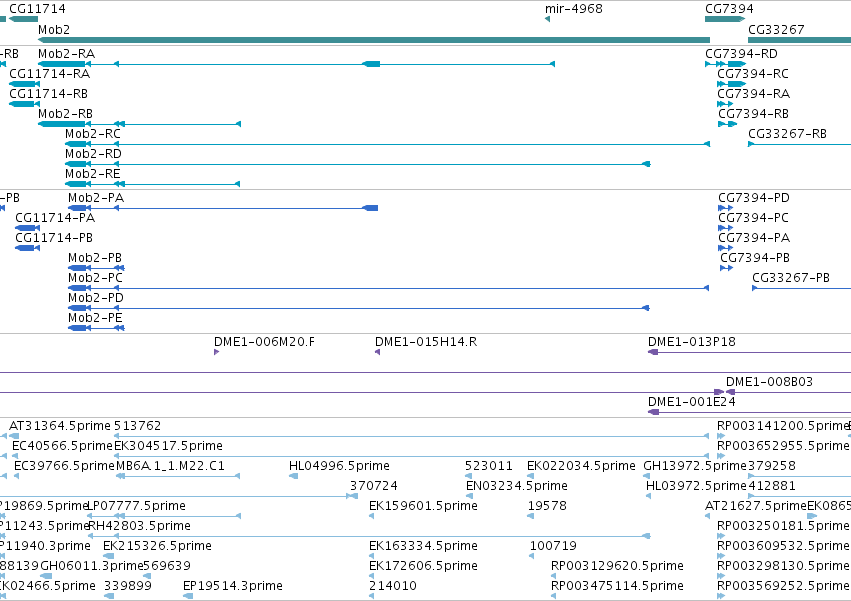This screenshot has width=851, height=601.
Task: Click the DME1-013P18 clone label
Action: [691, 342]
